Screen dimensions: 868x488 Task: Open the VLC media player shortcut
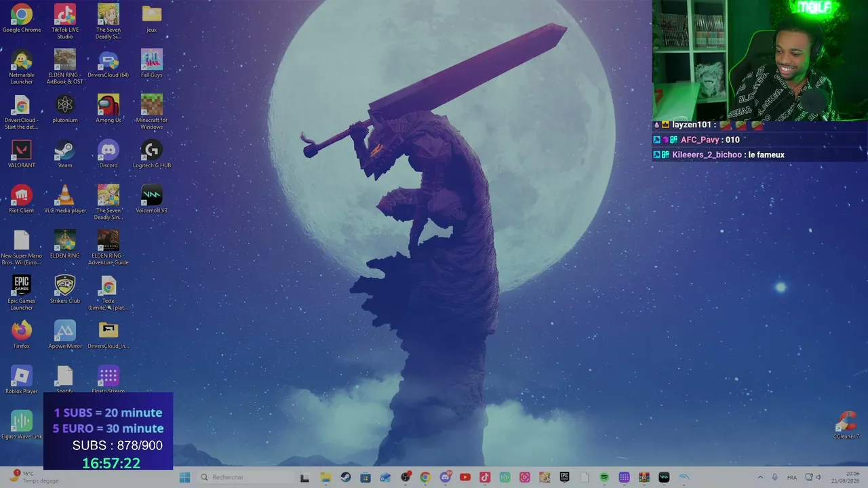pos(65,199)
